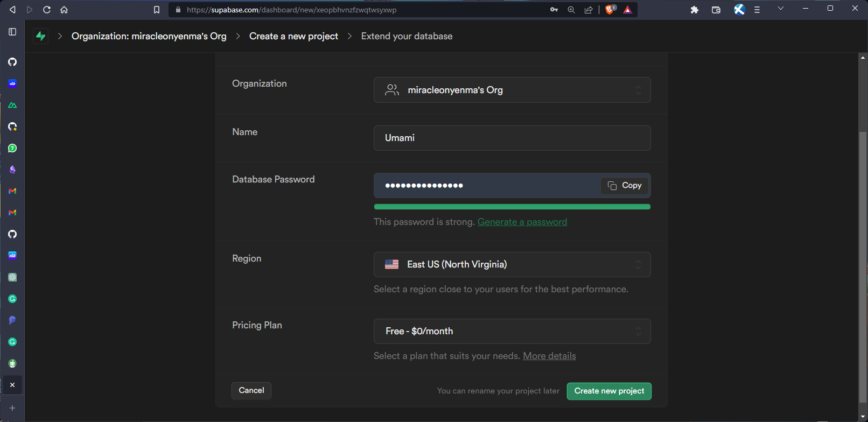Click the Supabase logo icon

(40, 36)
